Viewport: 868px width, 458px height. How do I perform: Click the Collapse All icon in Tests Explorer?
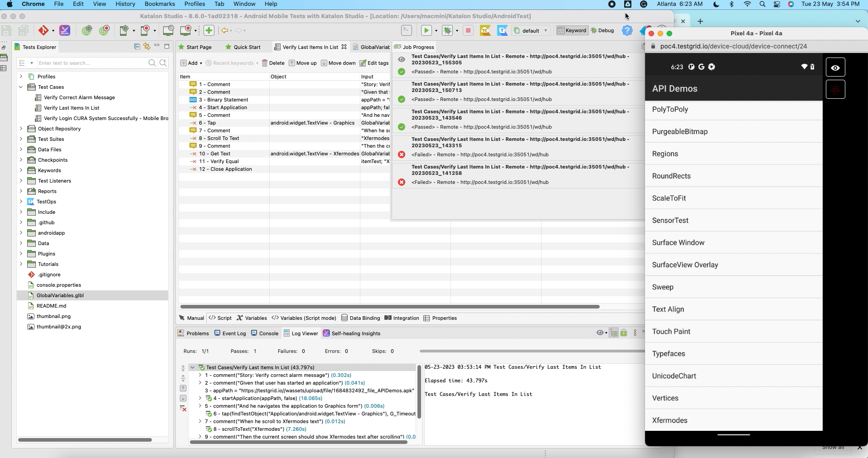(137, 46)
